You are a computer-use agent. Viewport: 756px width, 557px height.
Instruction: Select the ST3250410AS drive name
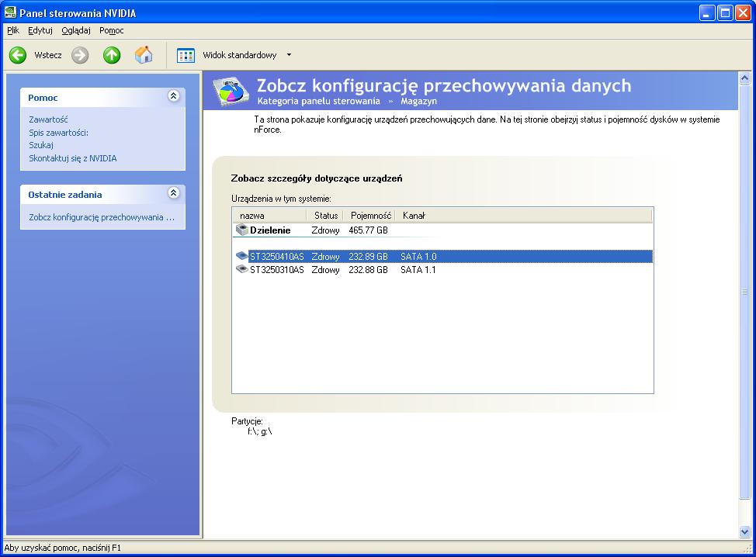pyautogui.click(x=277, y=256)
